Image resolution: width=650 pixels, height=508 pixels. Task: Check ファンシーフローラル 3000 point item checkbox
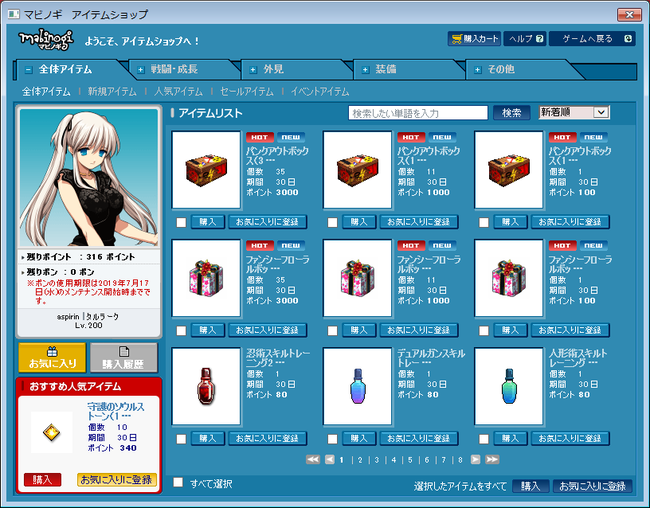[181, 331]
